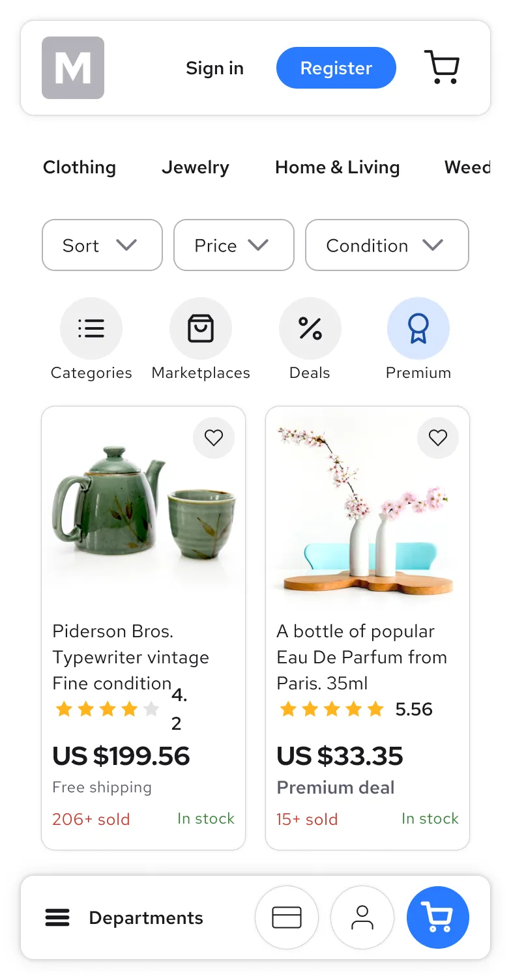Open the Price filter dropdown
The width and height of the screenshot is (511, 980).
pos(233,245)
